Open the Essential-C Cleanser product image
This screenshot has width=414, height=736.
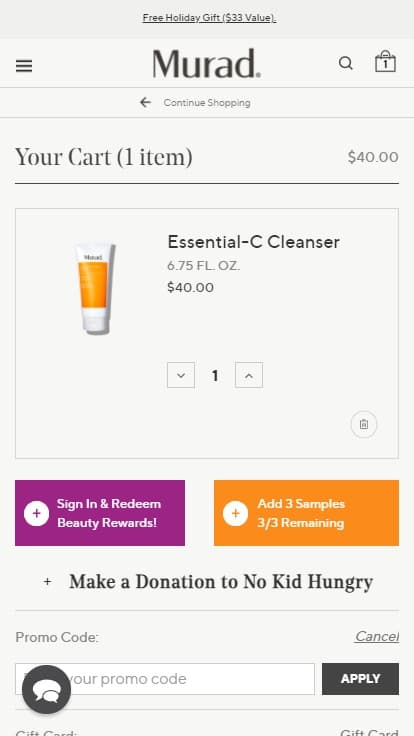[95, 287]
